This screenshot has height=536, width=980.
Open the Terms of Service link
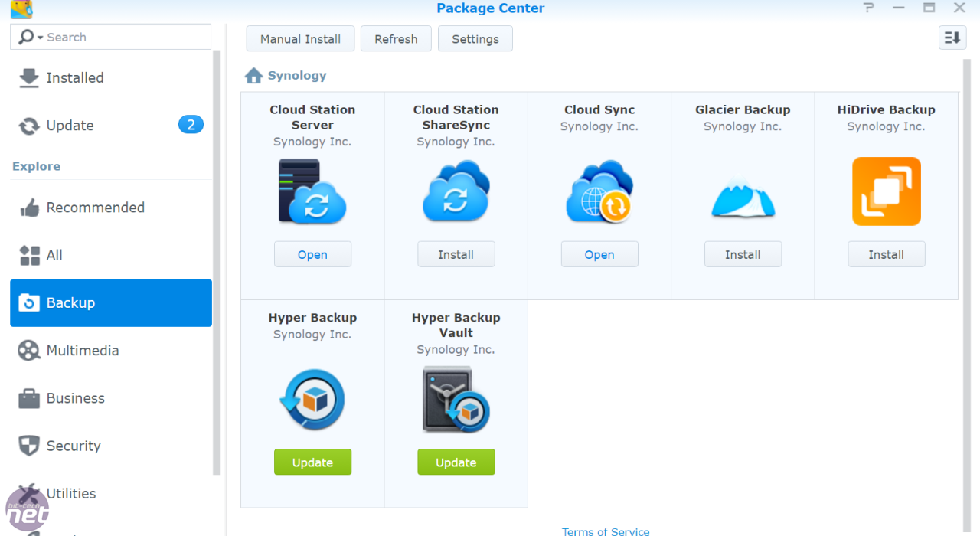pos(606,531)
